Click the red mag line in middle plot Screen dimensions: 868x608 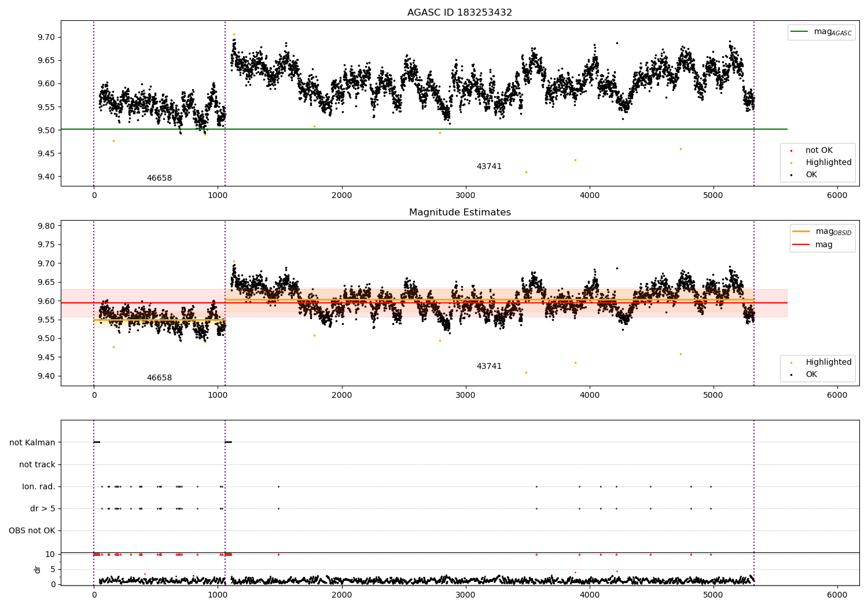point(424,303)
